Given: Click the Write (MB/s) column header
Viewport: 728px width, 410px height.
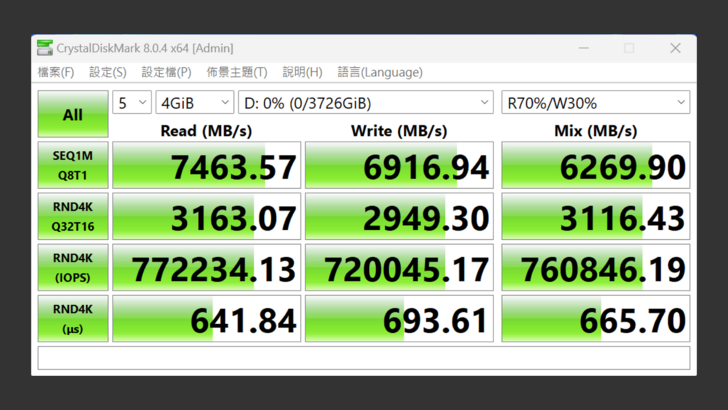Looking at the screenshot, I should (x=399, y=131).
